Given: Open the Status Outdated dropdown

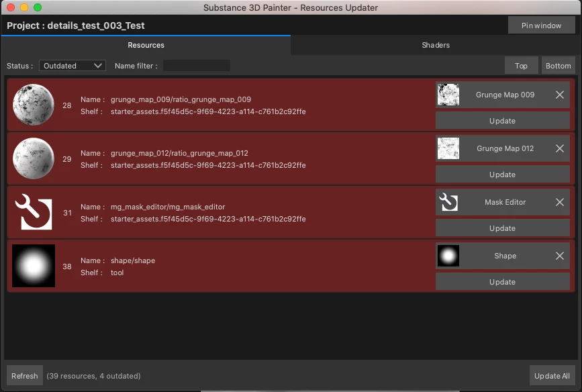Looking at the screenshot, I should point(72,66).
